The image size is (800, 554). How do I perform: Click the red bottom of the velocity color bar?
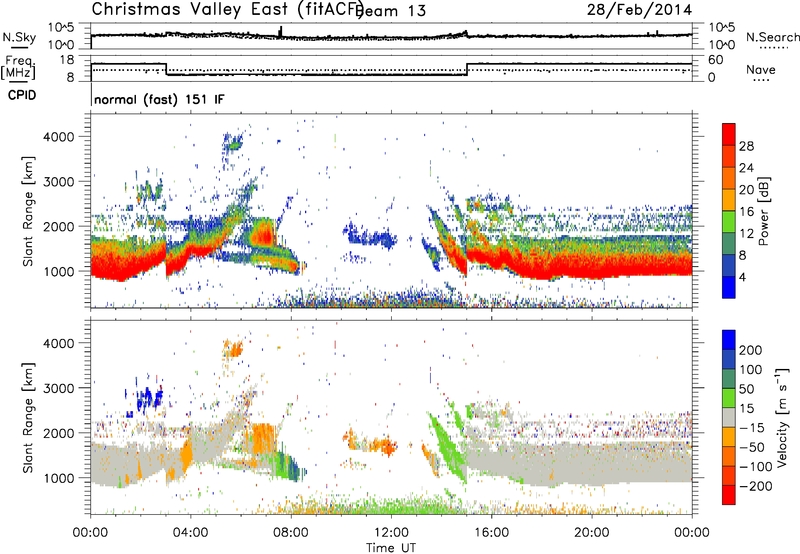[x=729, y=495]
